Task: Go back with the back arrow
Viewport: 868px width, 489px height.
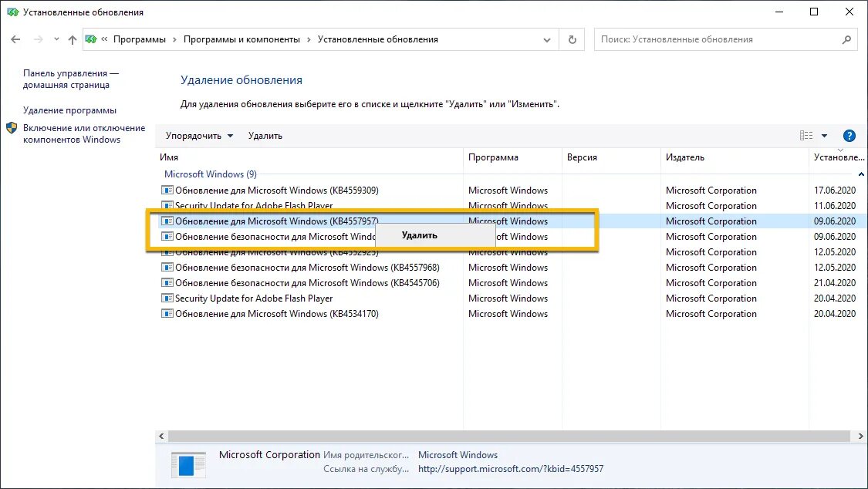Action: tap(15, 39)
